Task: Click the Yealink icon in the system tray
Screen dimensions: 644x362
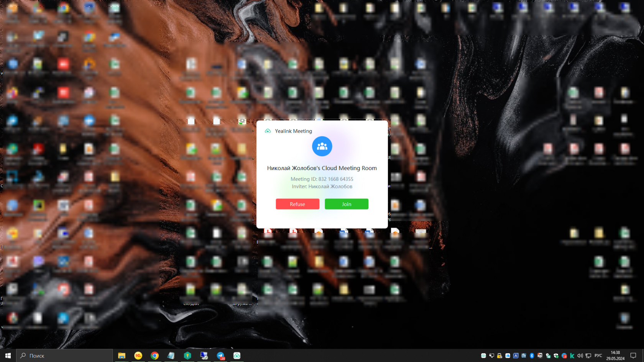Action: point(483,355)
